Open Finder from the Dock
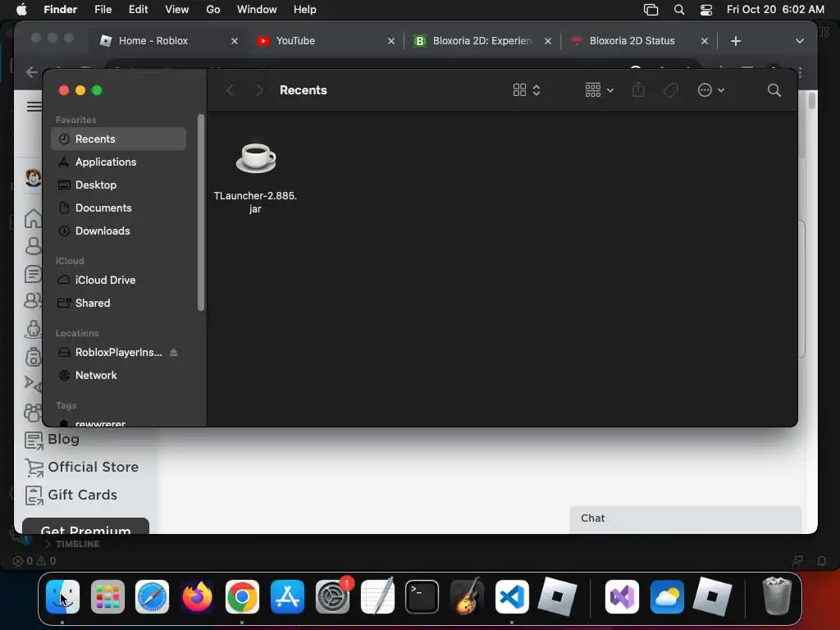 coord(62,596)
